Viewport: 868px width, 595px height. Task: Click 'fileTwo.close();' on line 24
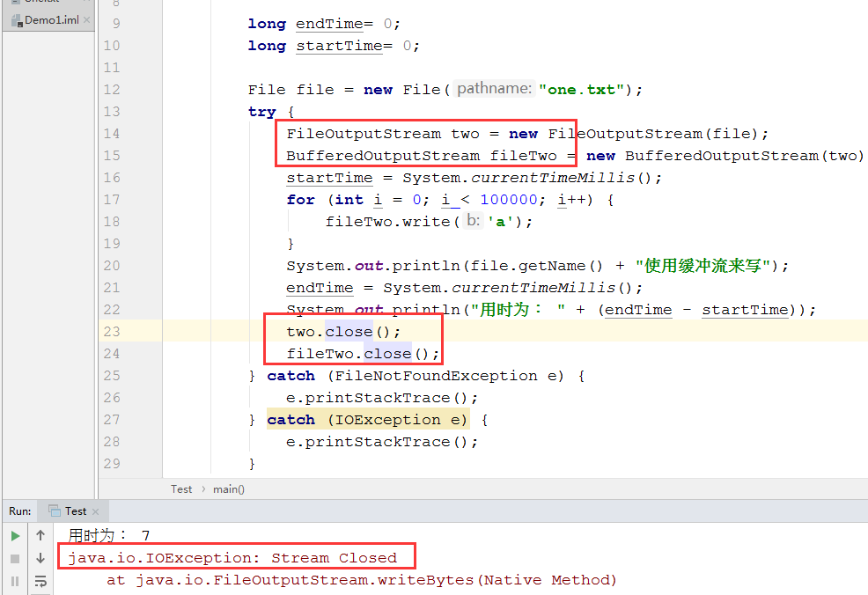(363, 354)
